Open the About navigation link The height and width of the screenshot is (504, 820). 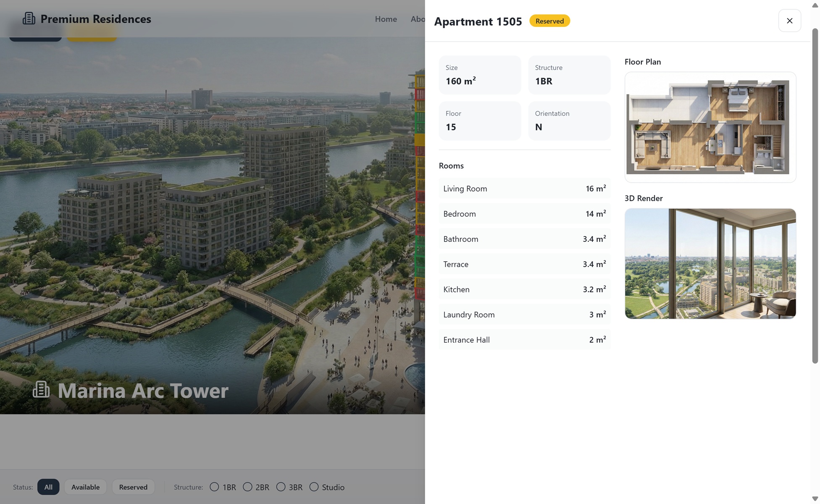(418, 19)
